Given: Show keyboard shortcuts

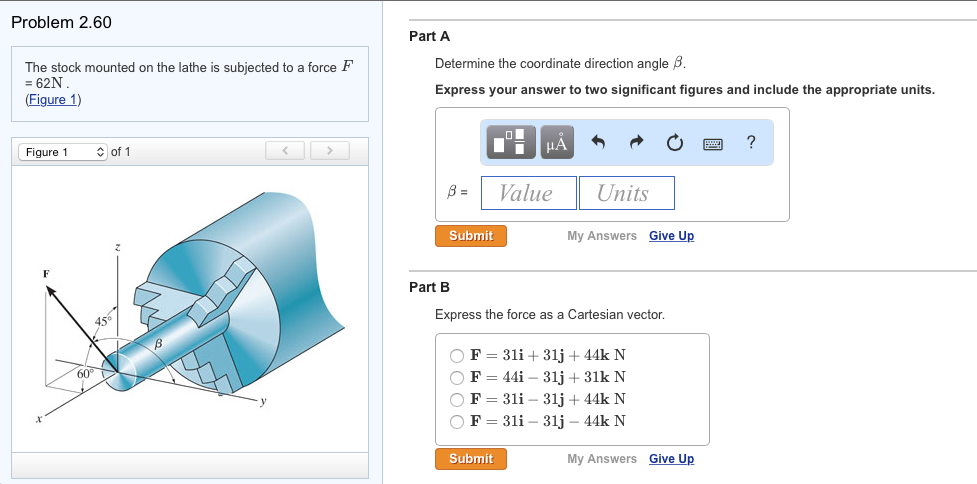Looking at the screenshot, I should point(713,143).
